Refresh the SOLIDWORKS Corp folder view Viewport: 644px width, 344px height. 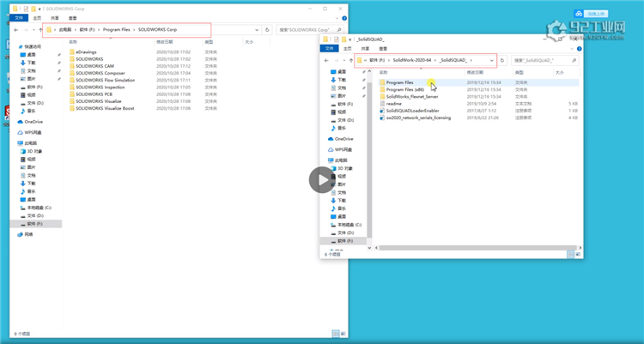(267, 29)
